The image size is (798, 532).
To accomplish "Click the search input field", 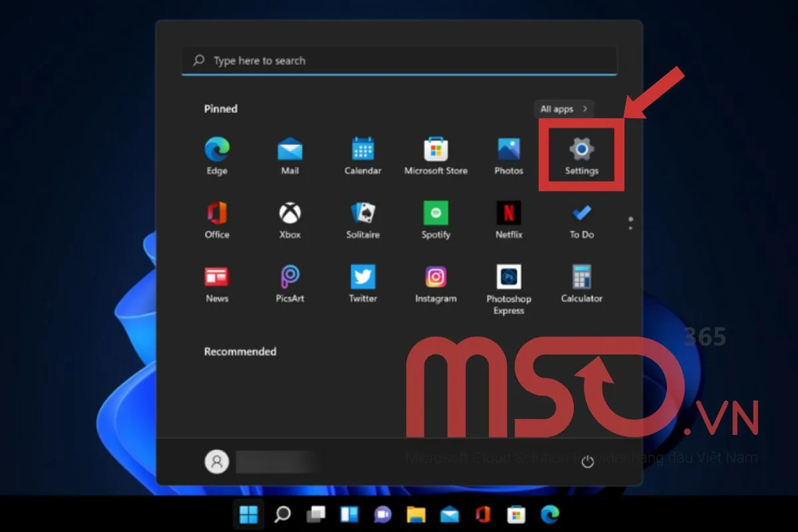I will point(399,60).
